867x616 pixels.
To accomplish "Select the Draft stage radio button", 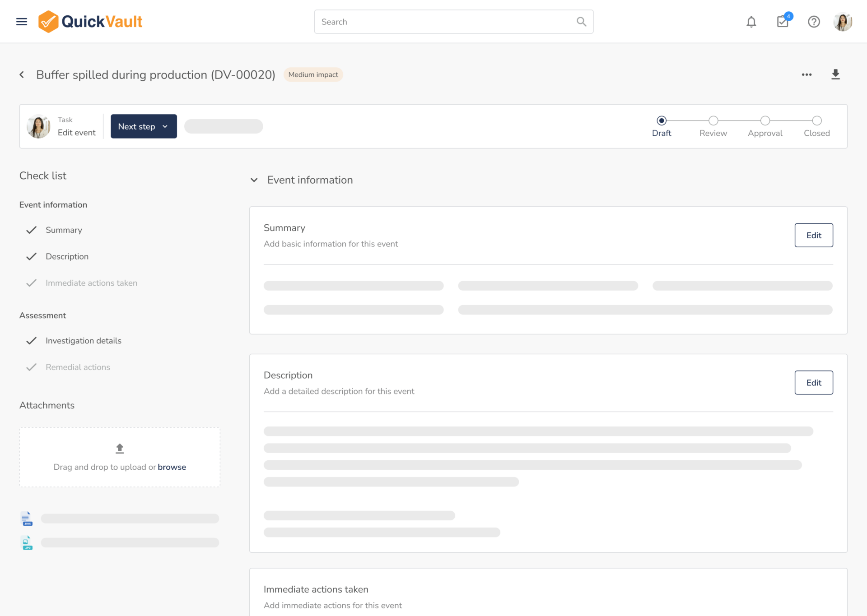I will pos(662,120).
